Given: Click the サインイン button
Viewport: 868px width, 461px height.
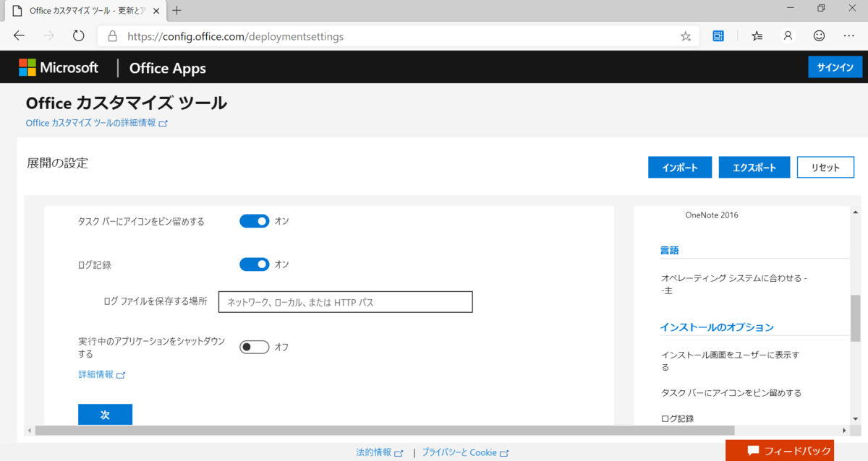Looking at the screenshot, I should 835,67.
